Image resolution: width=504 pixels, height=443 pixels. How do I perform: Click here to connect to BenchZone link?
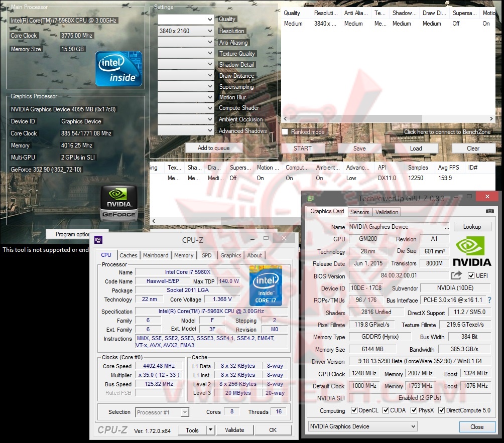(447, 132)
